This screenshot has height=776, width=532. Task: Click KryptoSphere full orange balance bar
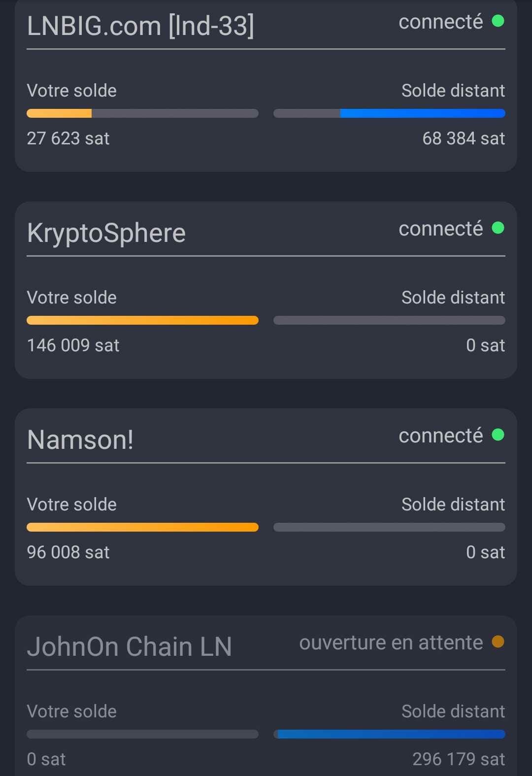point(142,320)
